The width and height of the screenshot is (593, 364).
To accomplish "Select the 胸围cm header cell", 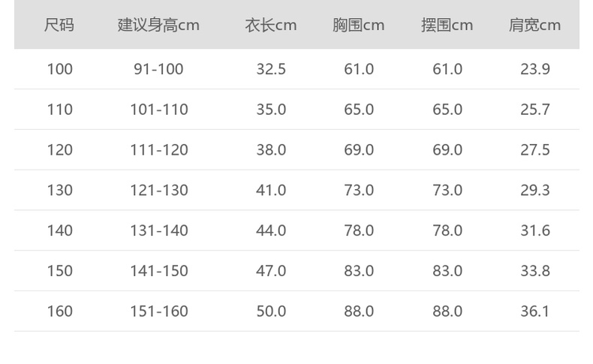I will click(x=359, y=25).
